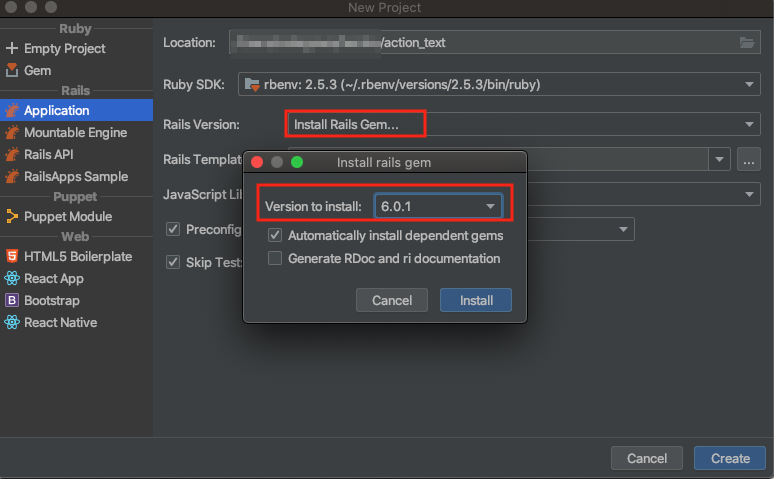This screenshot has height=479, width=774.
Task: Click the Rails Application icon in sidebar
Action: 12,110
